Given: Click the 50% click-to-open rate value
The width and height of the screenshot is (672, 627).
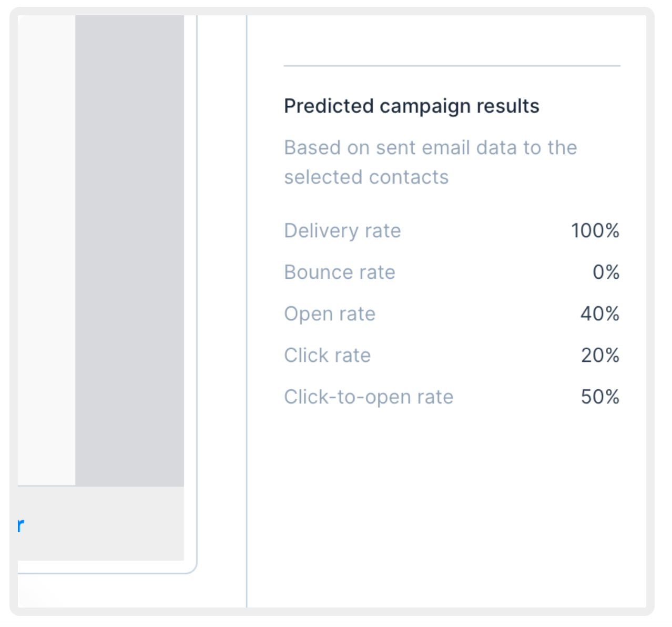Looking at the screenshot, I should [x=599, y=397].
